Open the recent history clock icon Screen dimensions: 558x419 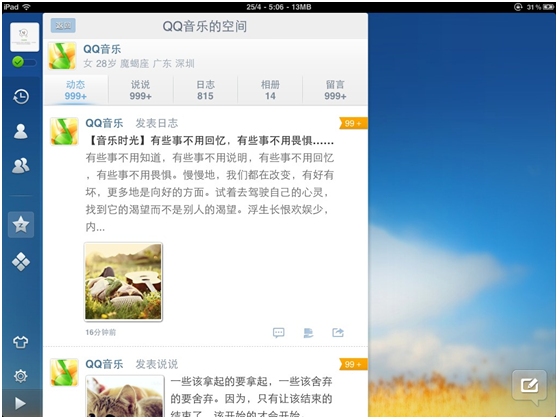(21, 96)
